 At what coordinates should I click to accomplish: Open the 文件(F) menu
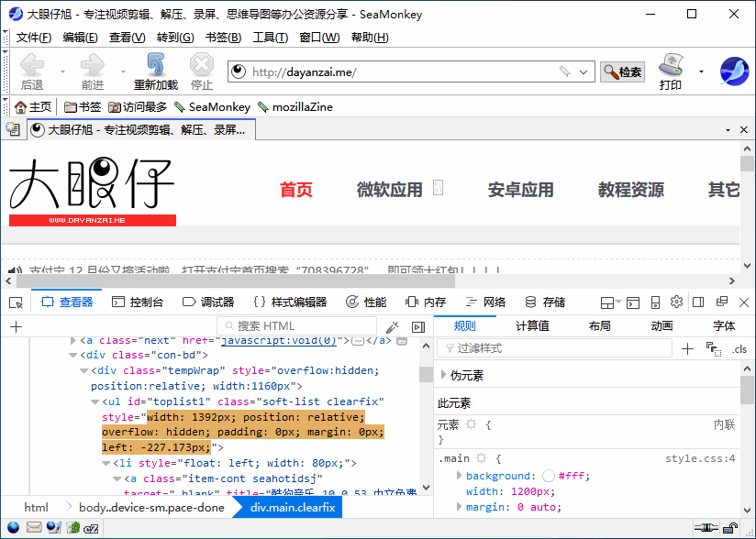pos(34,38)
